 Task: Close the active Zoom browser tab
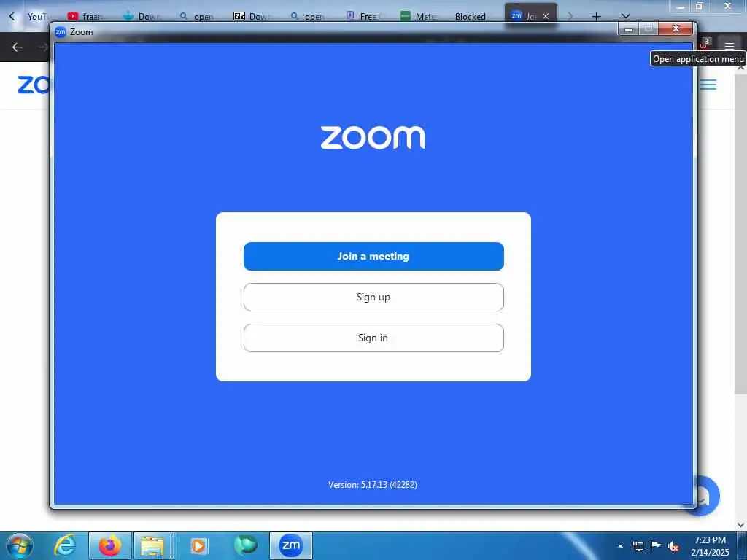pos(546,17)
